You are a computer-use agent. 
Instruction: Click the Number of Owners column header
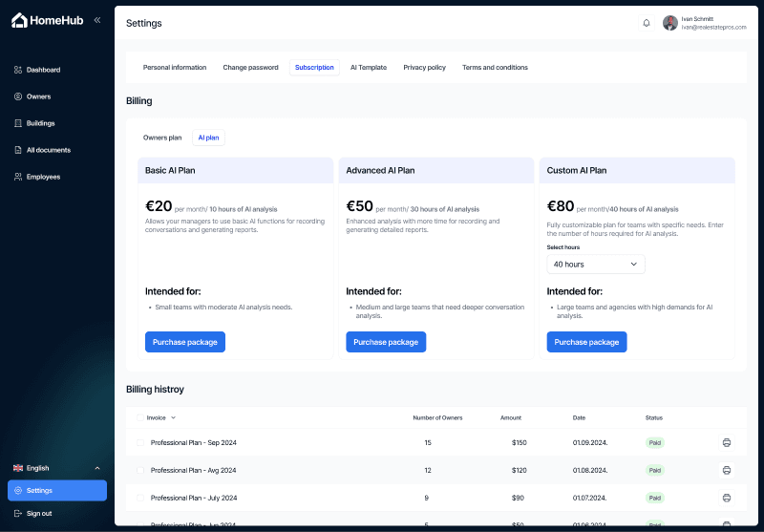tap(437, 417)
